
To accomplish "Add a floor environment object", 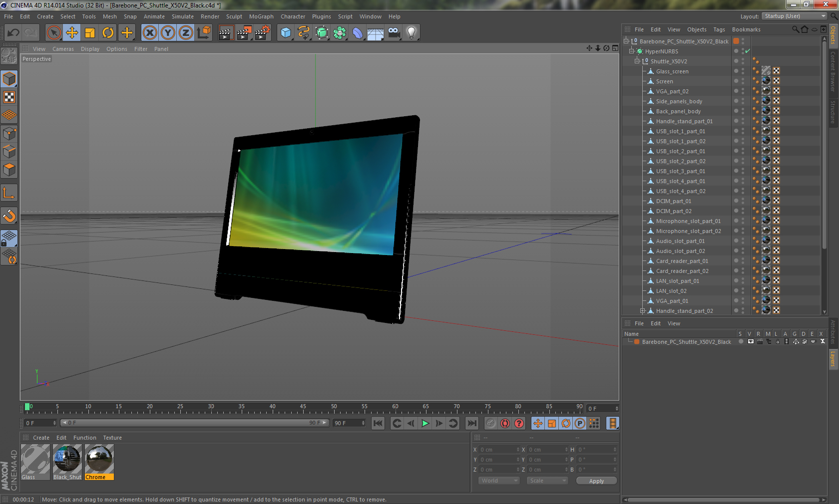I will 376,33.
